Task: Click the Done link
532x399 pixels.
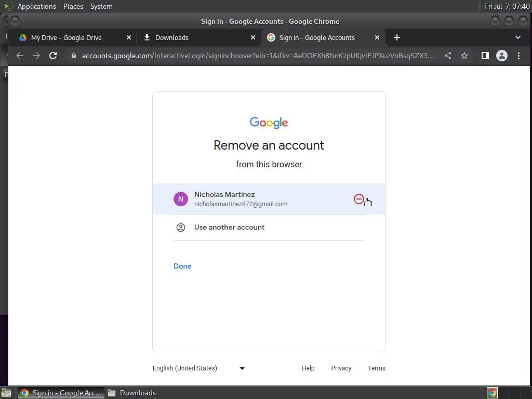Action: (x=182, y=266)
